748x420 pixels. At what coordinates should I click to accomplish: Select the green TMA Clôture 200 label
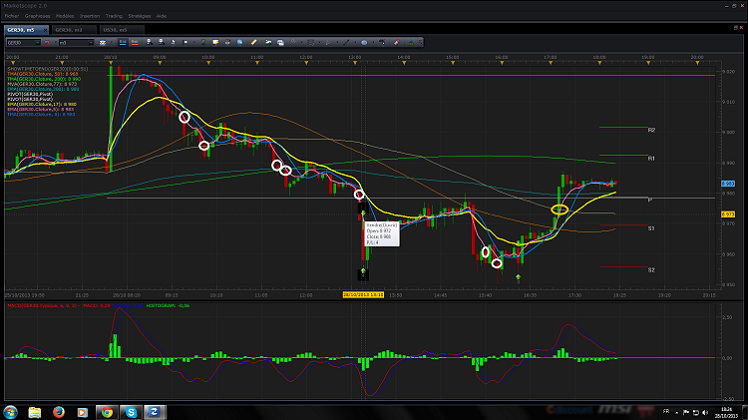click(44, 79)
